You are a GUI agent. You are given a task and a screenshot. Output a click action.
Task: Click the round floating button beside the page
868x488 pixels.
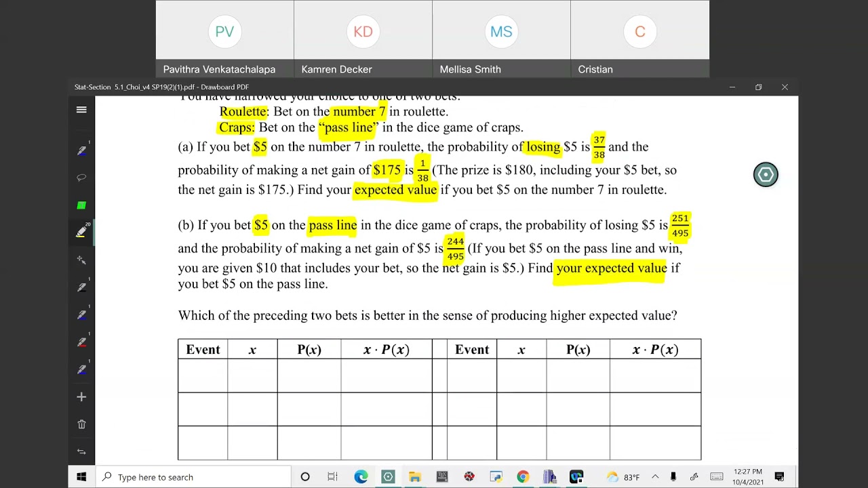coord(766,175)
